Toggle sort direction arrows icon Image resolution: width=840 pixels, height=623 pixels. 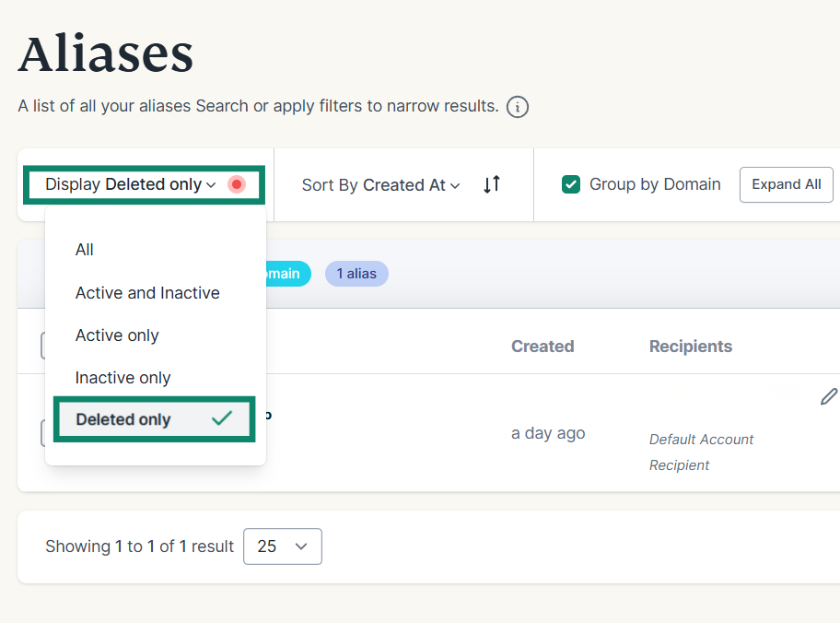point(491,184)
